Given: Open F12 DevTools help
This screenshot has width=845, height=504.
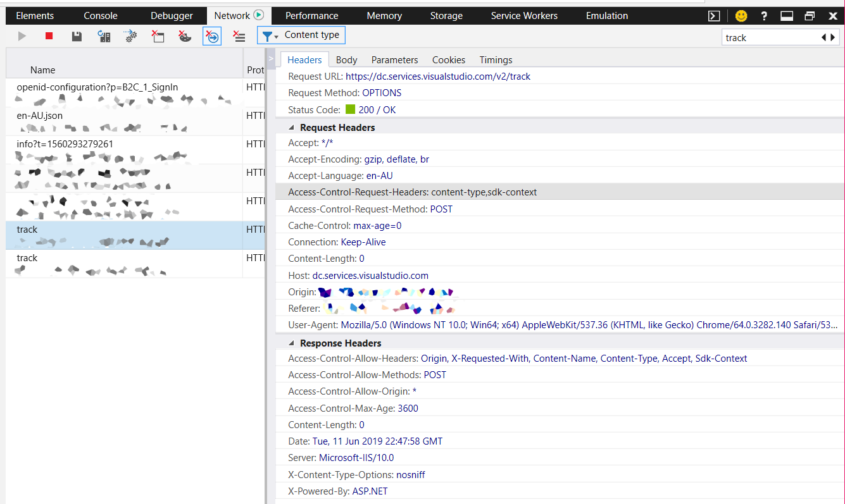Looking at the screenshot, I should click(x=764, y=16).
